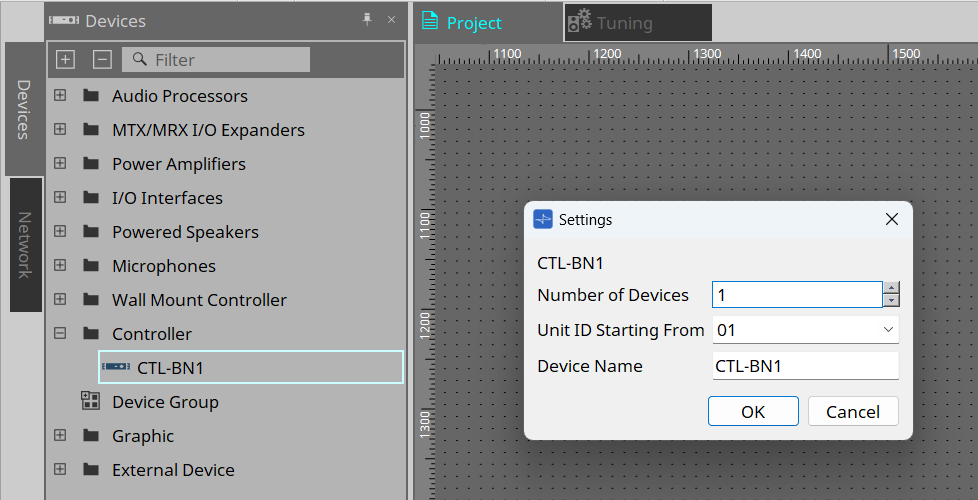Screen dimensions: 978x500
Task: Expand the Audio Processors folder
Action: tap(60, 95)
